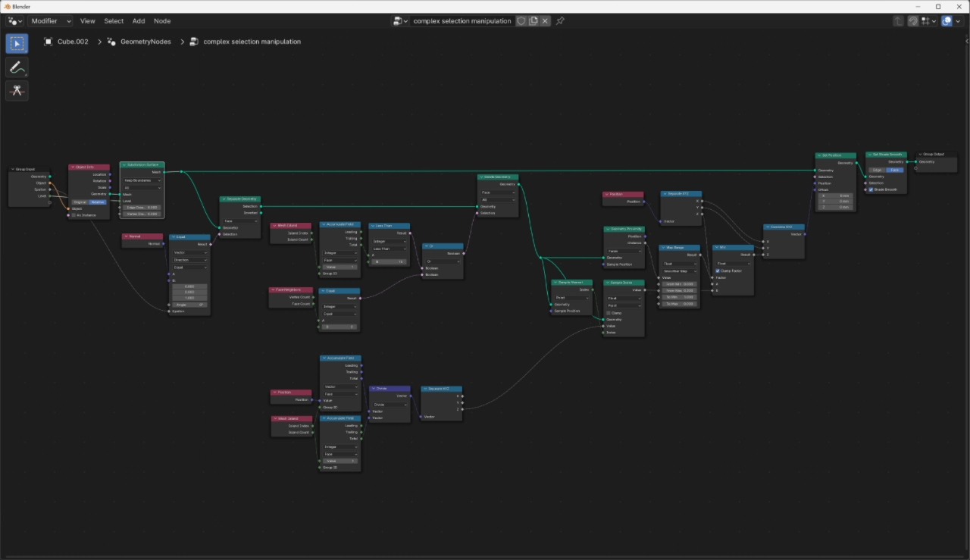Click the GeometryNodes modifier icon in breadcrumb
The image size is (970, 560).
point(111,42)
